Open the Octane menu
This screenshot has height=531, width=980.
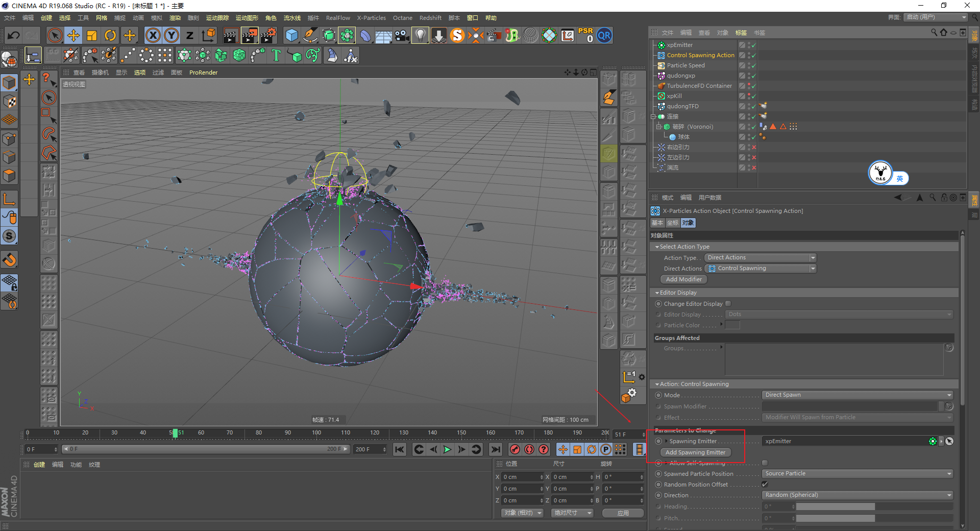pos(402,18)
